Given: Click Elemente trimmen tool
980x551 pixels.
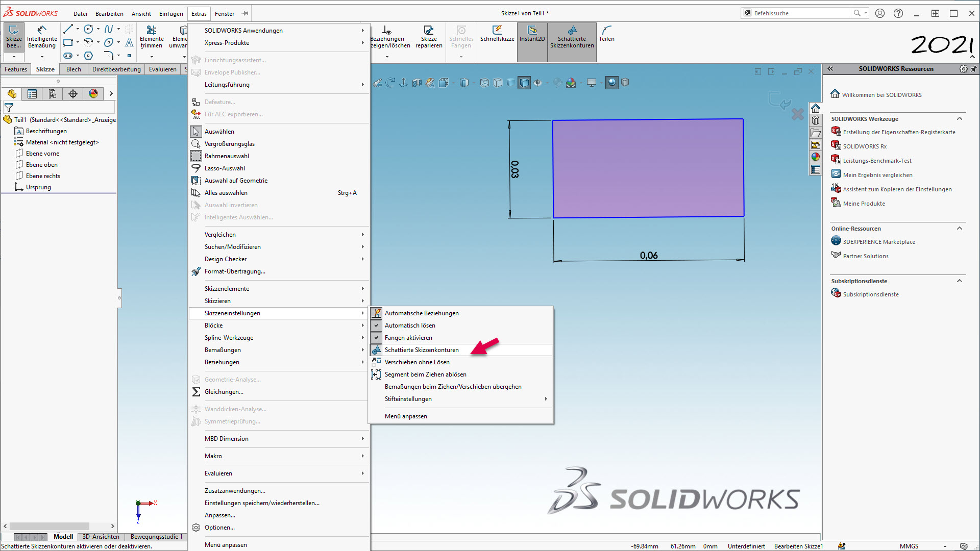Looking at the screenshot, I should point(152,37).
